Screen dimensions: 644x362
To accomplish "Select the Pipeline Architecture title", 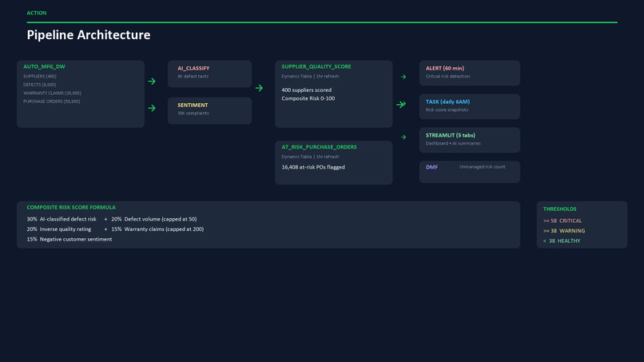I will coord(89,35).
